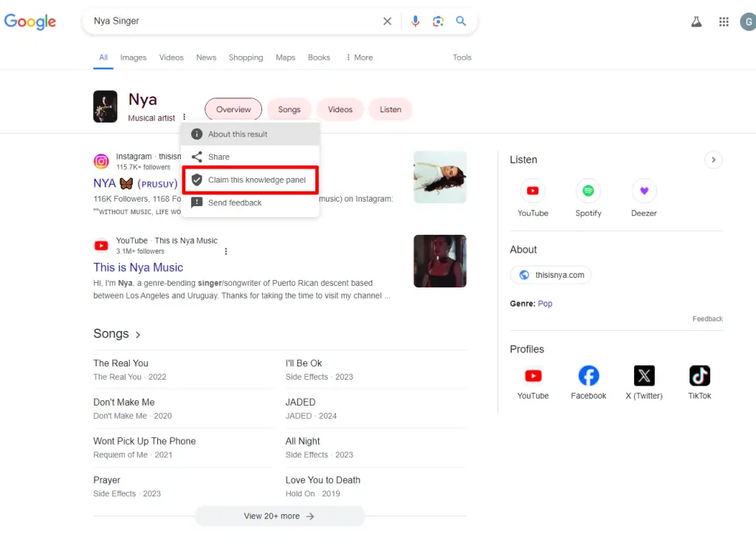The width and height of the screenshot is (756, 540).
Task: Open the X (Twitter) profile icon
Action: [x=644, y=376]
